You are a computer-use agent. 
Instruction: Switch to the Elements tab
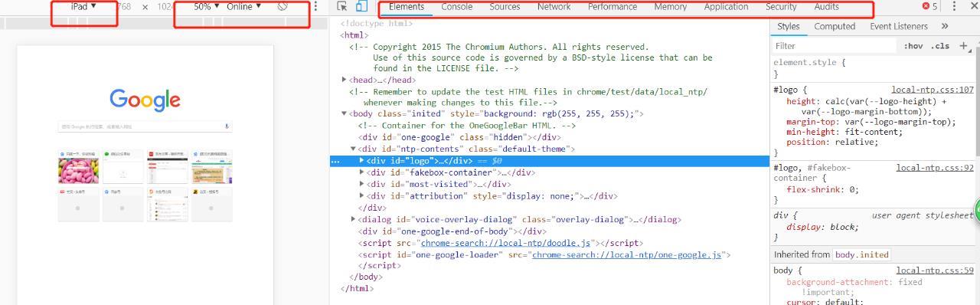(x=407, y=6)
